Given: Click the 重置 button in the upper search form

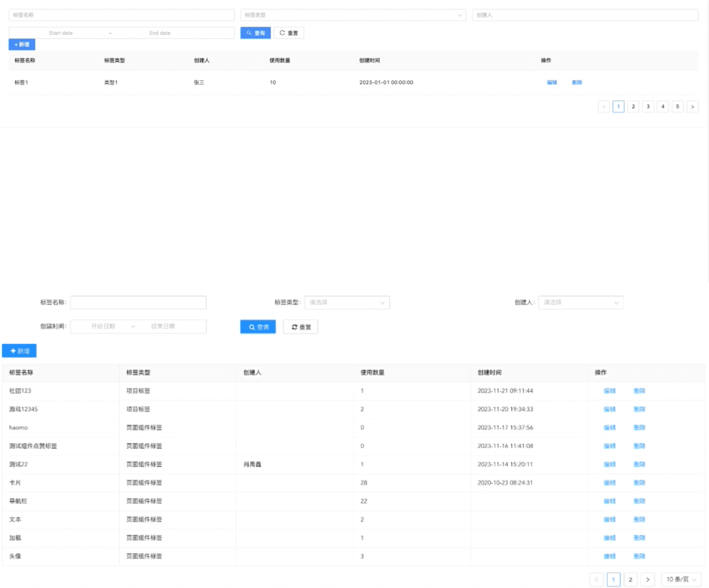Looking at the screenshot, I should click(289, 33).
